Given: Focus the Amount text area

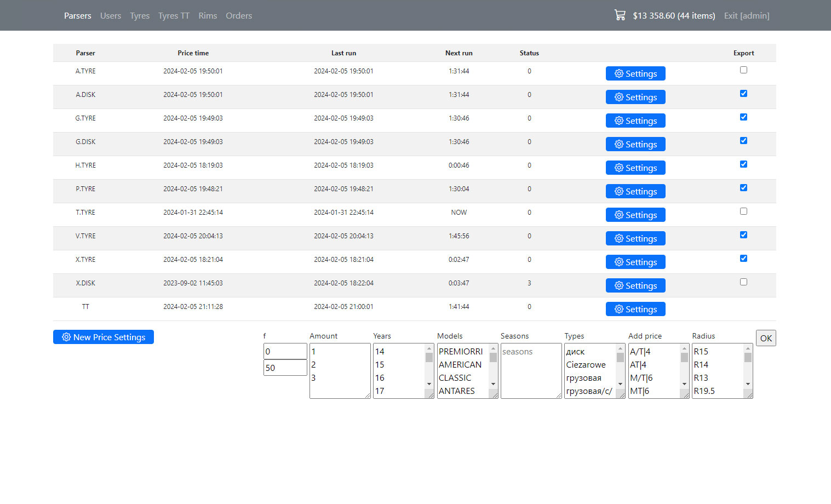Looking at the screenshot, I should coord(340,371).
